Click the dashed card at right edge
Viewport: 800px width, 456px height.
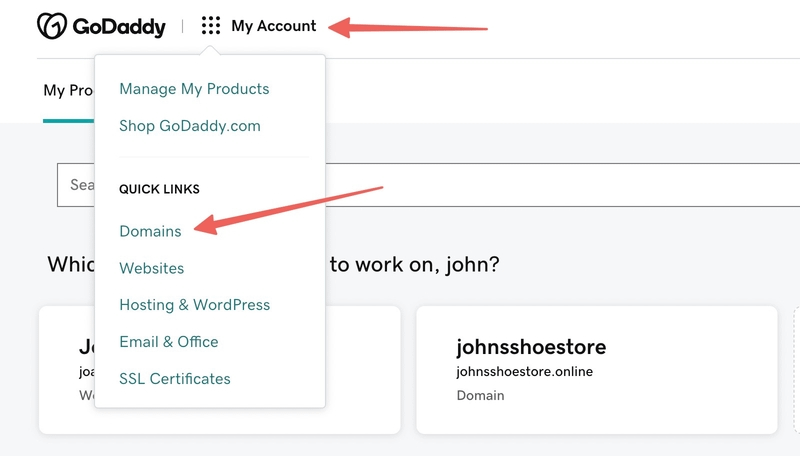(796, 370)
